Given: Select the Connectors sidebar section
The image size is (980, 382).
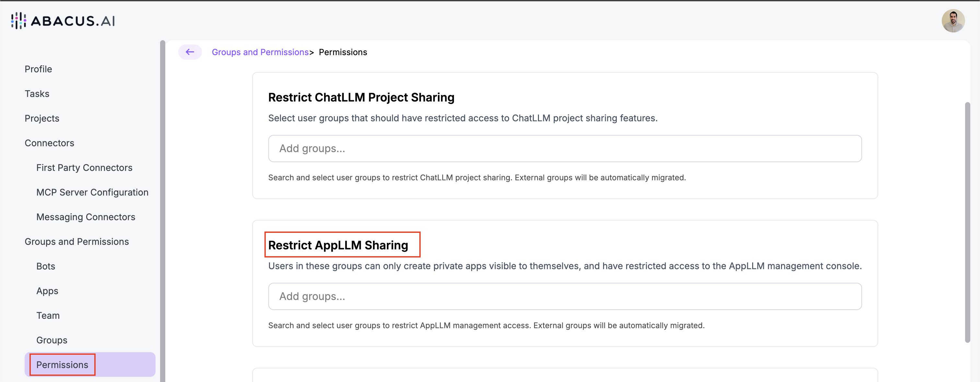Looking at the screenshot, I should (50, 143).
